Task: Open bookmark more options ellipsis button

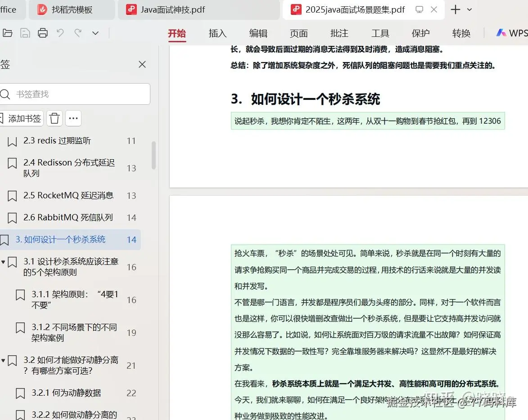Action: (73, 118)
